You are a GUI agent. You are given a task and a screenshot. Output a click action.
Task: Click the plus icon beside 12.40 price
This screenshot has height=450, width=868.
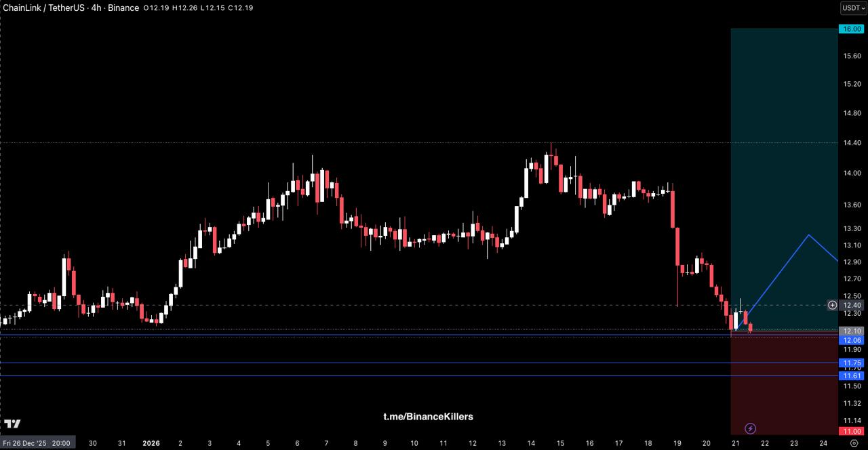point(832,305)
